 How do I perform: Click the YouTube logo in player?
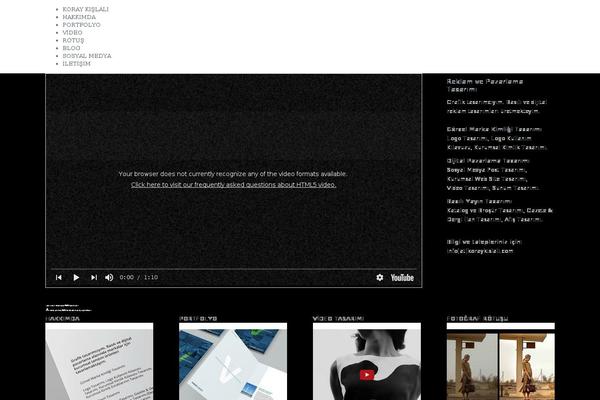(402, 278)
